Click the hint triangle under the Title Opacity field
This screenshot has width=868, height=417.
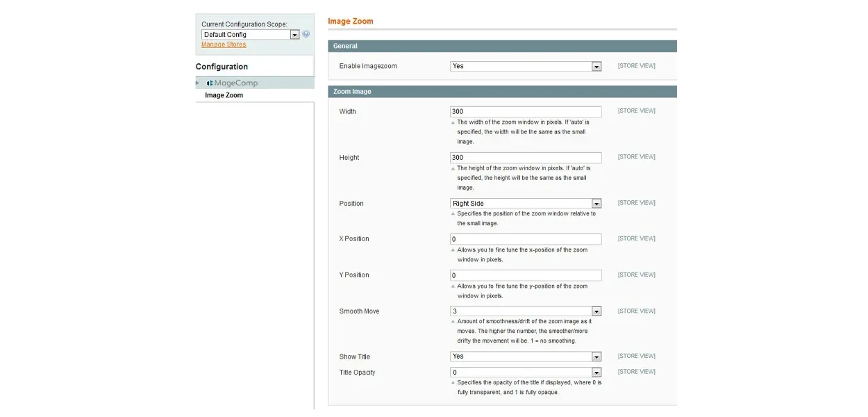453,383
